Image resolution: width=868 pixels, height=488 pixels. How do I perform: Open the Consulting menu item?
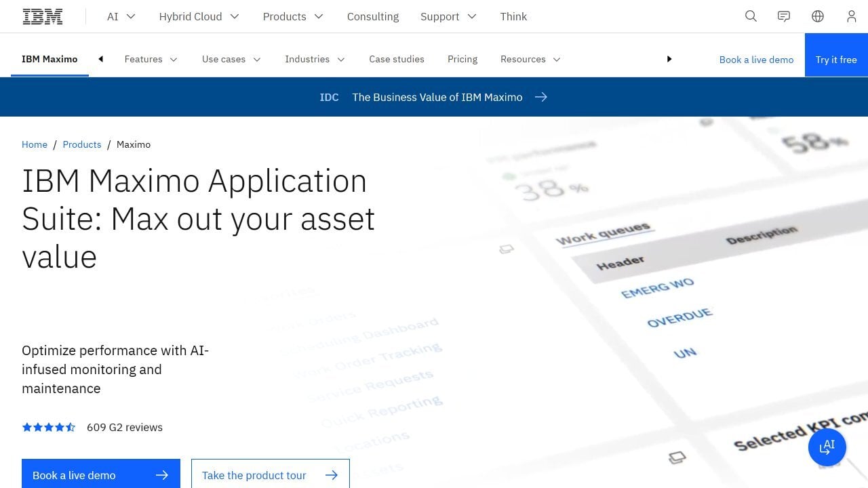(x=373, y=16)
